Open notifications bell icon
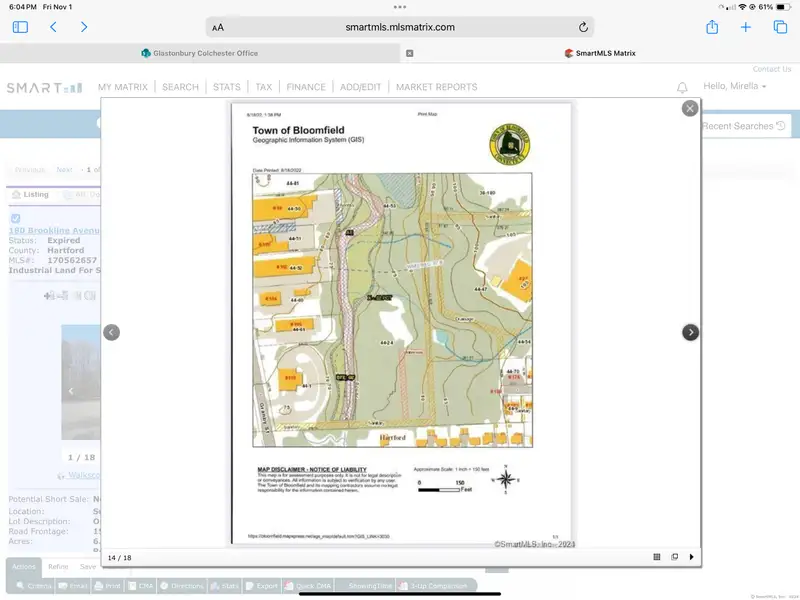 tap(683, 88)
